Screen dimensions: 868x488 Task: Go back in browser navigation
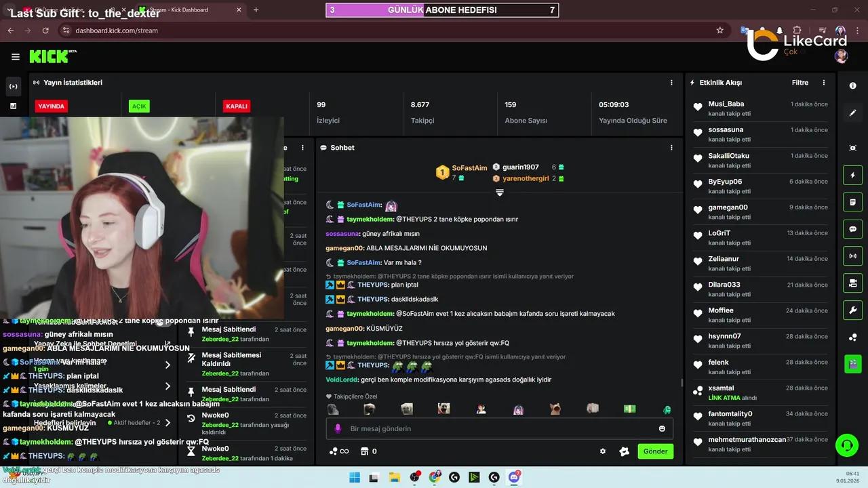click(10, 30)
